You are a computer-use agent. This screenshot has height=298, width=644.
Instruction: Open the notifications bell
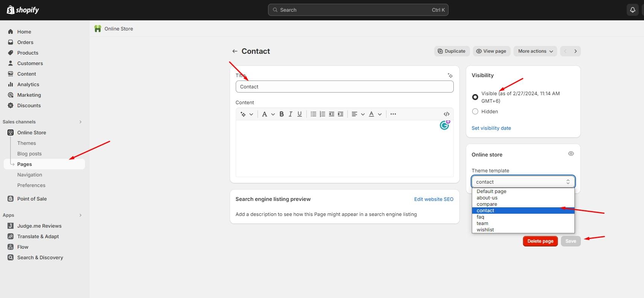pyautogui.click(x=632, y=10)
